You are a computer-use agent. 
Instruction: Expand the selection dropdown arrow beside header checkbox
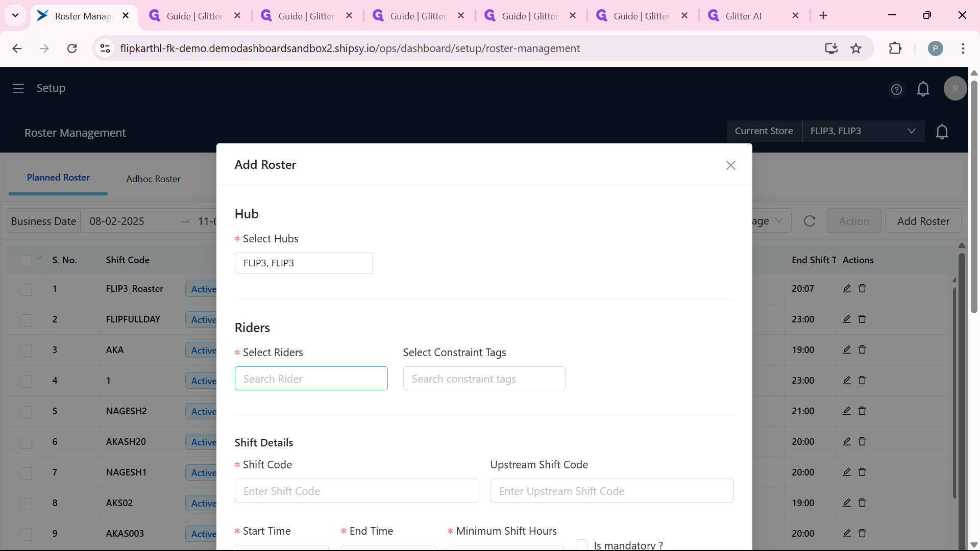pyautogui.click(x=39, y=257)
